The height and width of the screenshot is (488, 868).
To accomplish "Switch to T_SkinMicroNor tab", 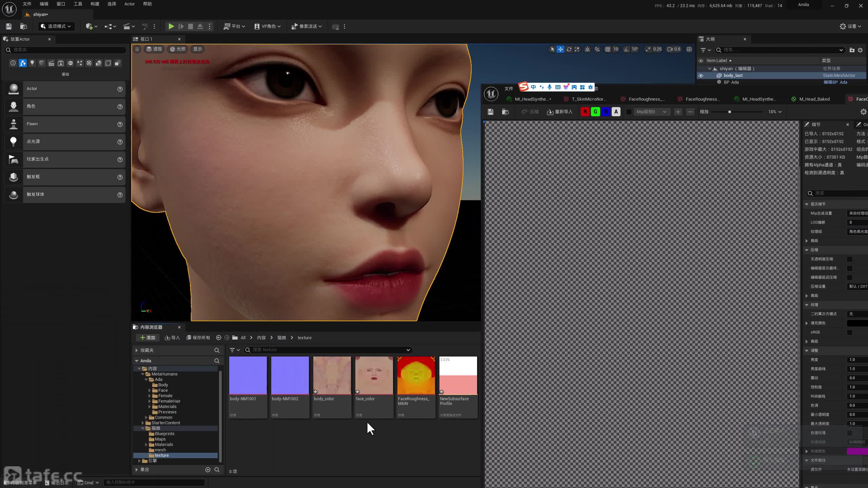I will [x=589, y=99].
